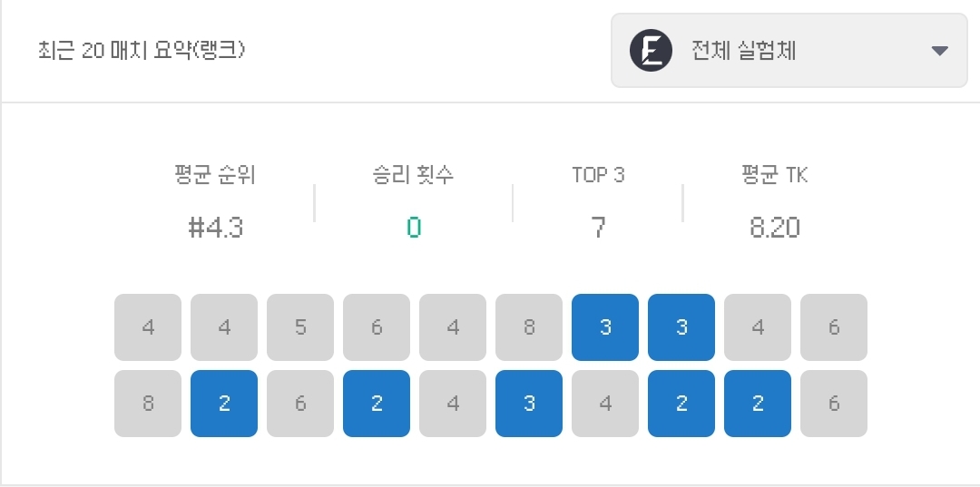Click the gray 6 tile right of the 5 tile
The width and height of the screenshot is (980, 487).
click(x=377, y=327)
